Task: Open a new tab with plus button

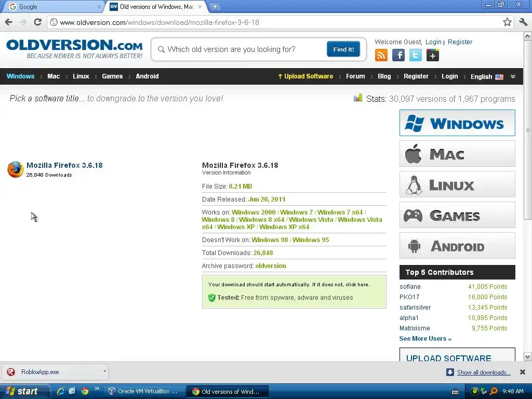Action: [x=215, y=6]
